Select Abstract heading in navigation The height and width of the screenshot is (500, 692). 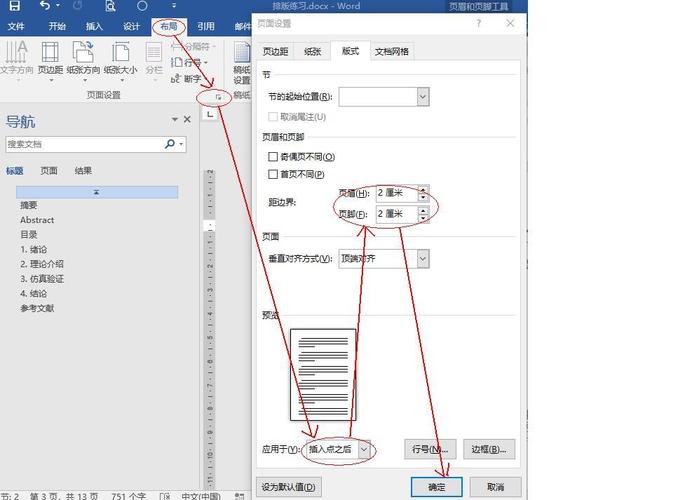[x=37, y=220]
